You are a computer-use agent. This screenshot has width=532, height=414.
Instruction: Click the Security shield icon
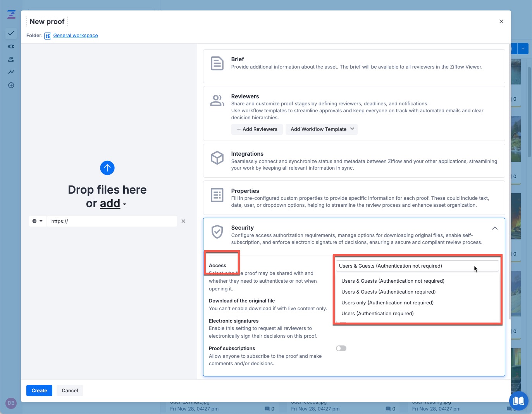coord(217,232)
